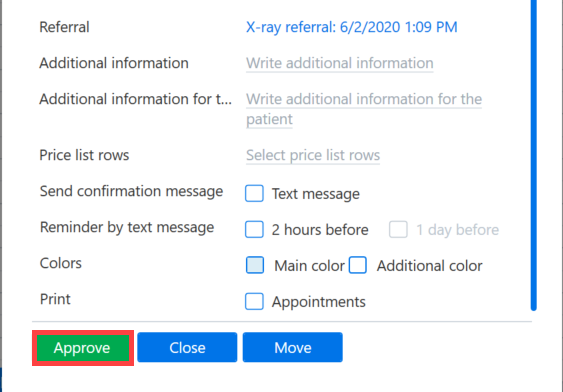Enable the print Appointments checkbox
The width and height of the screenshot is (563, 392).
point(254,301)
